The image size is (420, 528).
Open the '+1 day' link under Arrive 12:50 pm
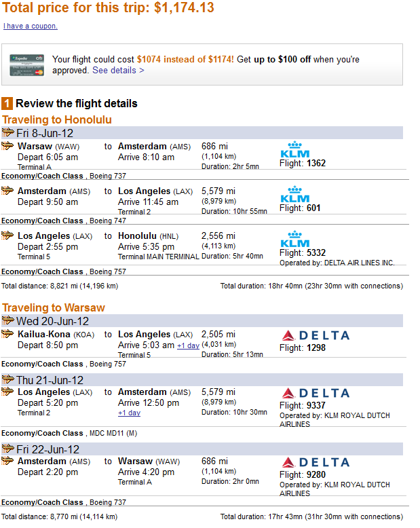pos(129,413)
